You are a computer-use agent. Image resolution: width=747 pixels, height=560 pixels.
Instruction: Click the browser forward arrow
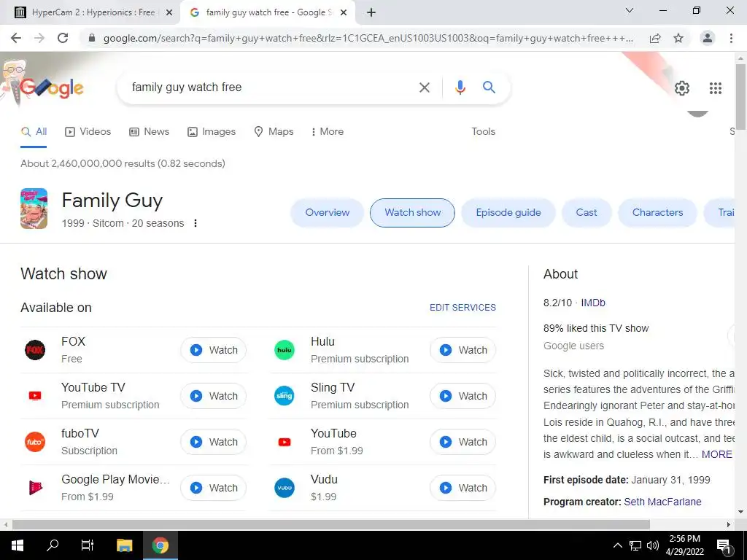coord(39,38)
